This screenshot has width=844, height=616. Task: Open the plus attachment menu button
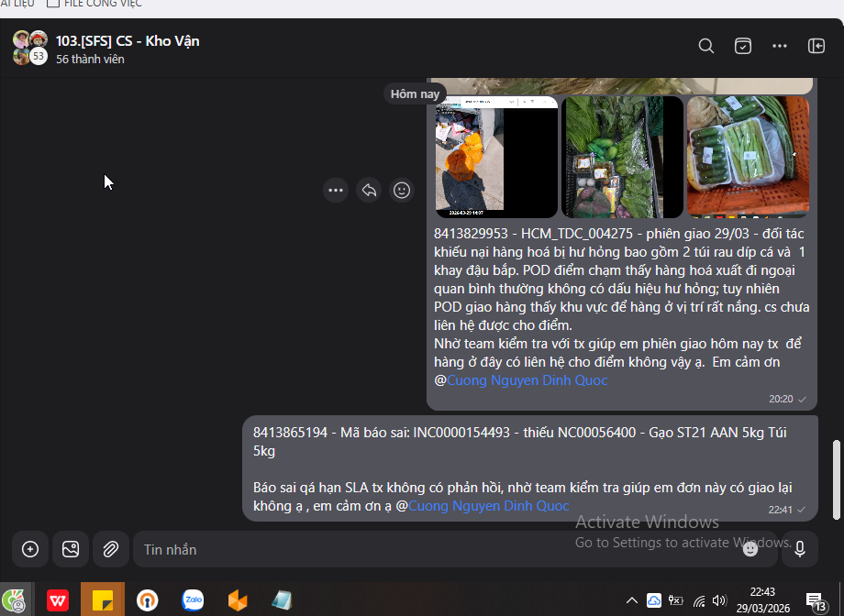point(30,549)
